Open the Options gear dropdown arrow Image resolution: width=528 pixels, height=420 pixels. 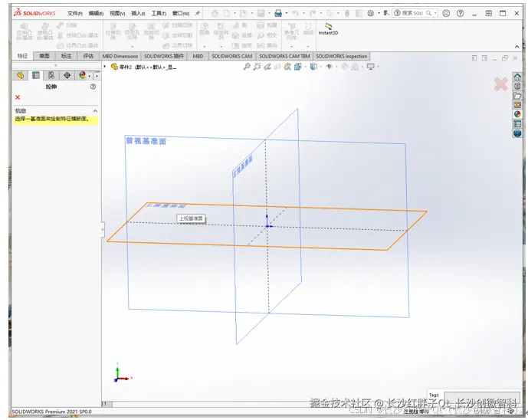pos(379,13)
